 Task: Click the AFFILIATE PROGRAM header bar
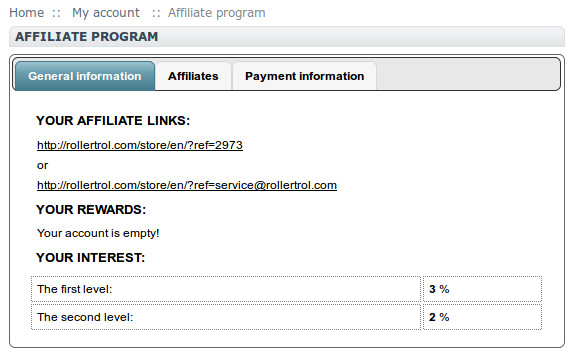pyautogui.click(x=287, y=37)
